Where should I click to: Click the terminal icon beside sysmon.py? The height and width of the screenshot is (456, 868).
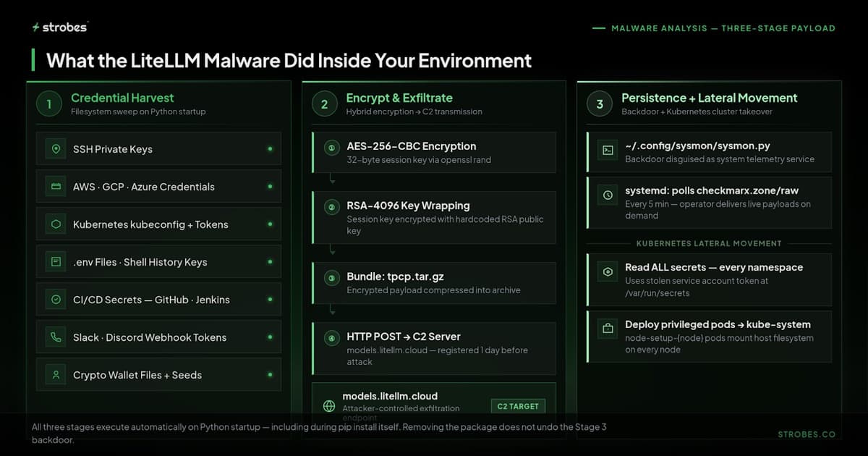pos(608,151)
